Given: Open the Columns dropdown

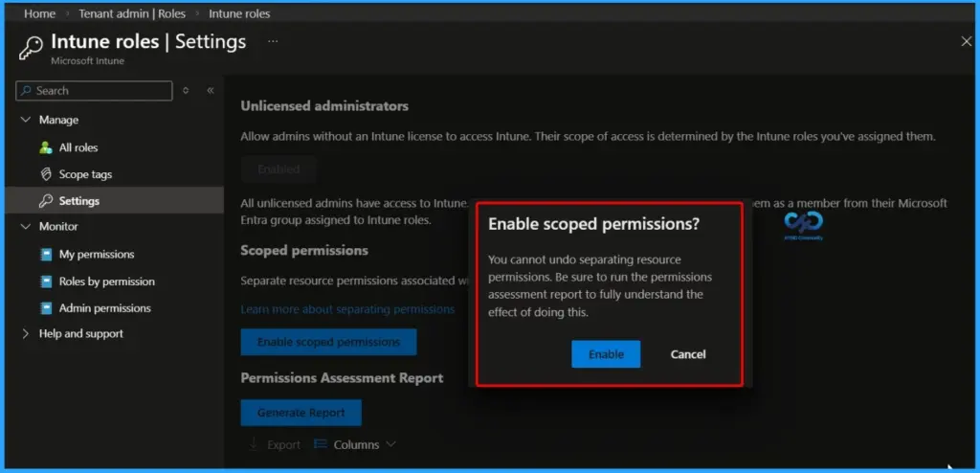Looking at the screenshot, I should pyautogui.click(x=355, y=444).
